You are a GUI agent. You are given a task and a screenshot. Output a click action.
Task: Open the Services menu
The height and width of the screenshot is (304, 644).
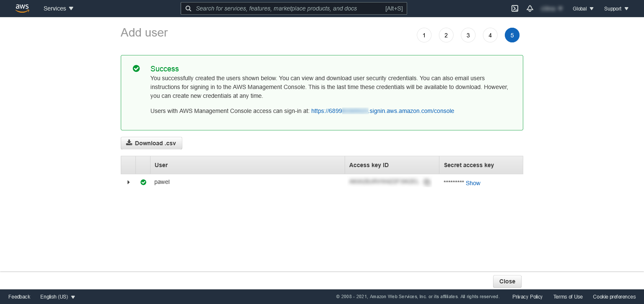(58, 8)
